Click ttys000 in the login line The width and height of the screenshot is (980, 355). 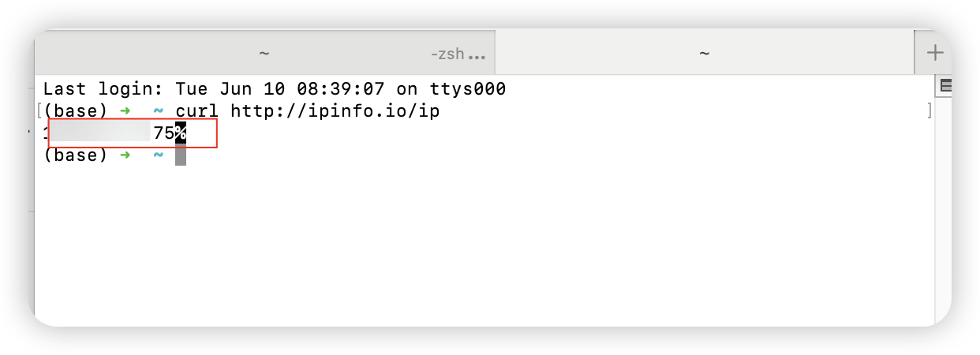(468, 89)
